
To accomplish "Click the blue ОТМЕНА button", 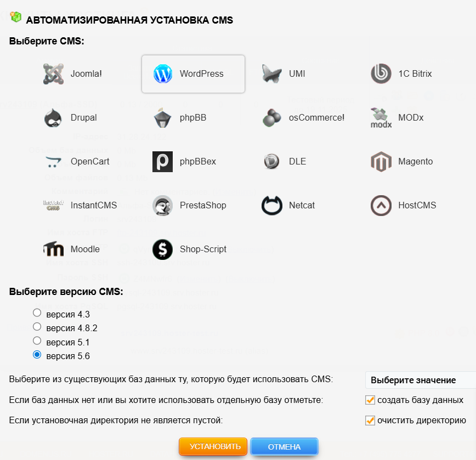I will pos(284,447).
